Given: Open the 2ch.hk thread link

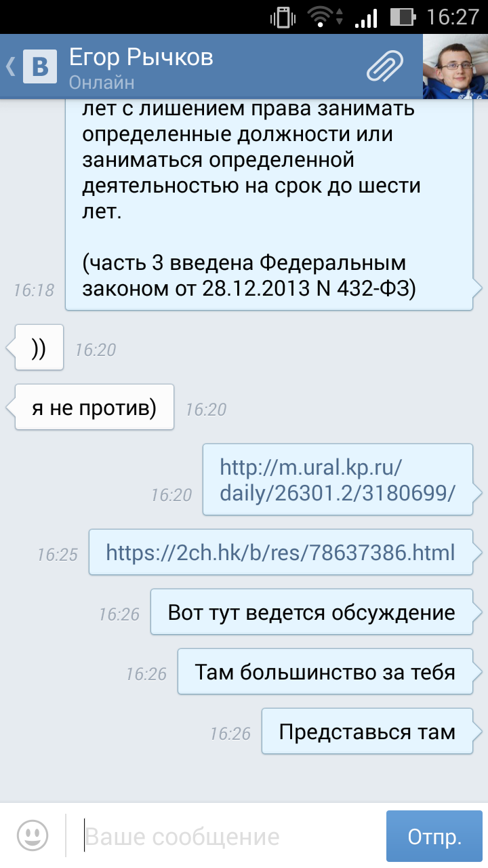Looking at the screenshot, I should click(x=281, y=553).
